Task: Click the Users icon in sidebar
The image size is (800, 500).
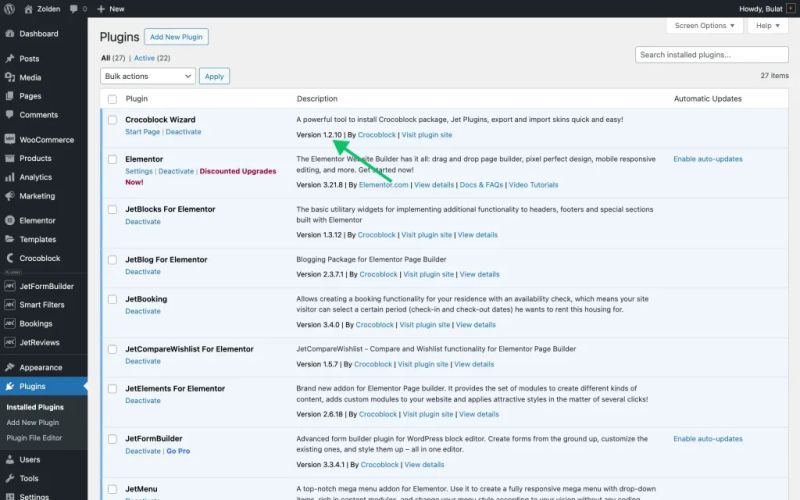Action: tap(10, 460)
